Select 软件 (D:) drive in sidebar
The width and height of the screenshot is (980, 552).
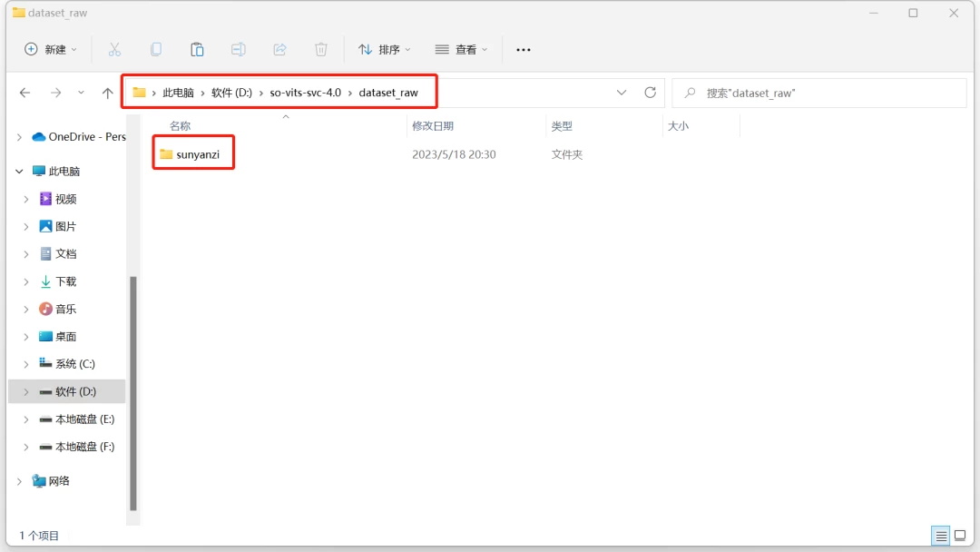(x=67, y=392)
